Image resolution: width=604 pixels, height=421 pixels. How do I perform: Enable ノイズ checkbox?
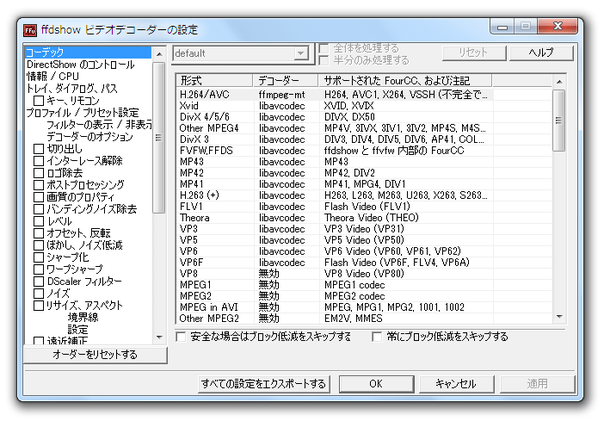point(39,293)
